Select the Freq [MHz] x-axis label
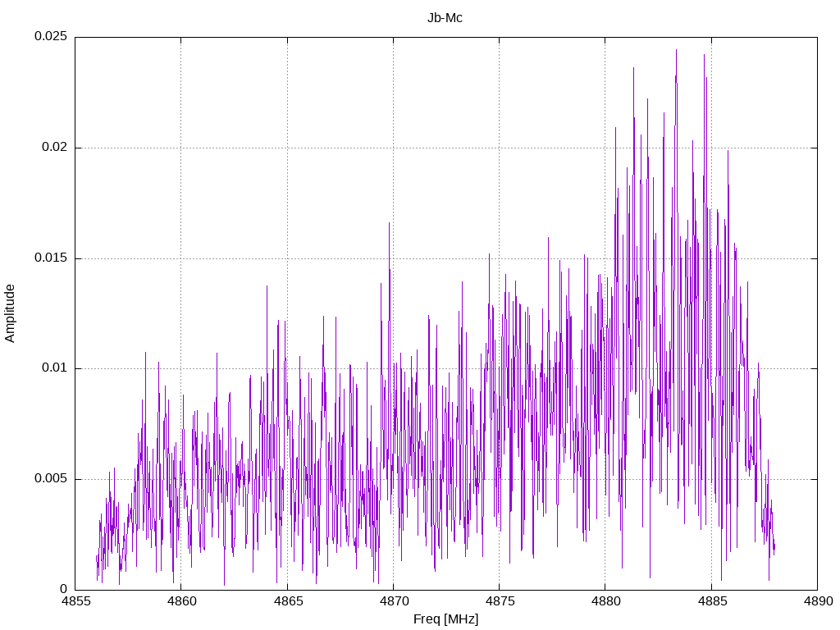The image size is (840, 630). 445,619
